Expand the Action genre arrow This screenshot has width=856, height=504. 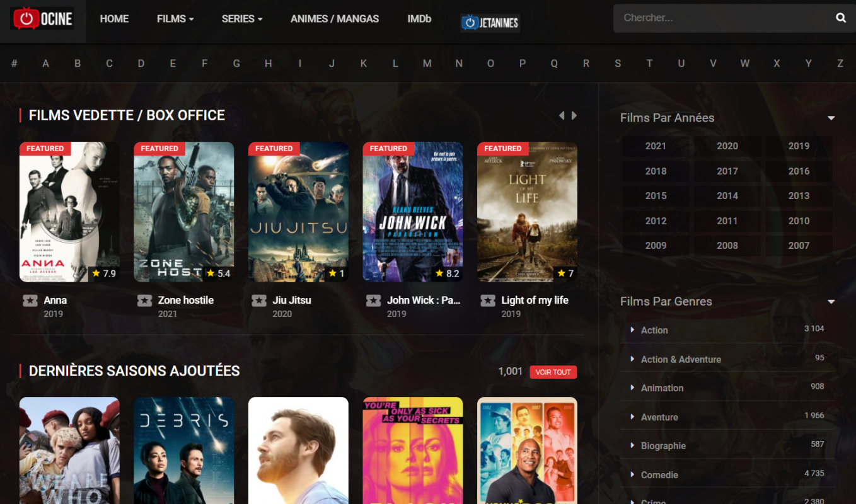[x=632, y=329]
